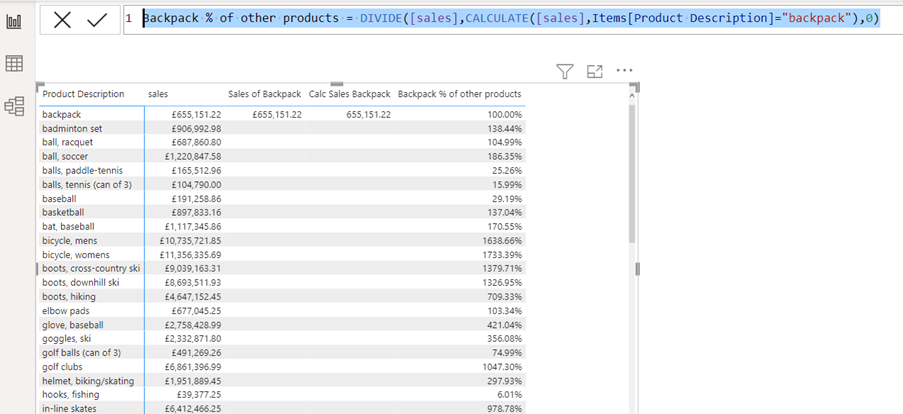Screen dimensions: 903x414
Task: Open More options ellipsis on visual
Action: tap(624, 71)
